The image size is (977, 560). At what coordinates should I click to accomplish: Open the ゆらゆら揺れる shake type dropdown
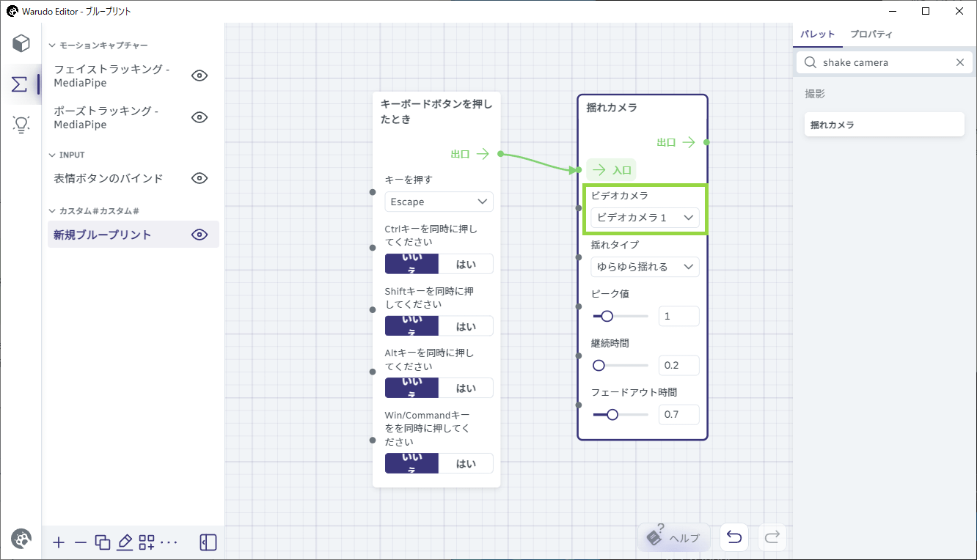point(645,267)
